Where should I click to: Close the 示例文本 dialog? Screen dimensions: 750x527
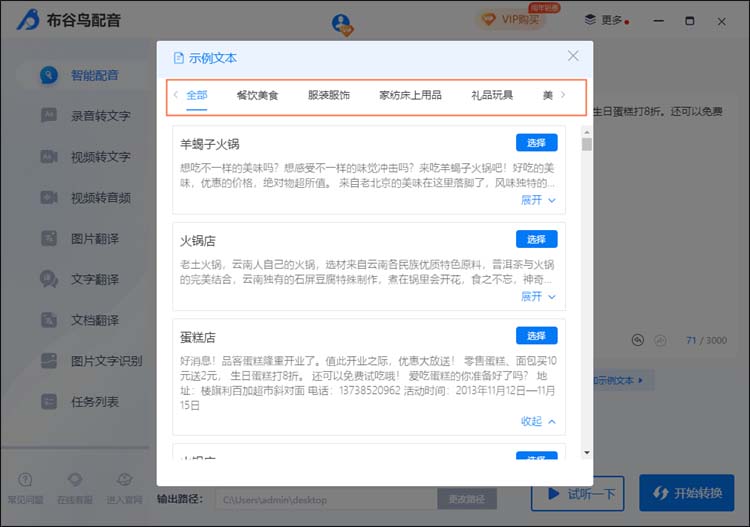pos(573,57)
